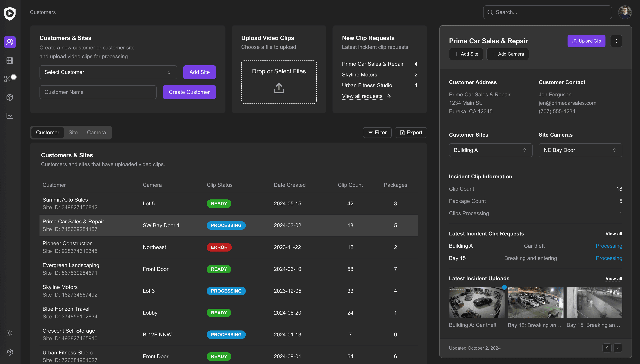This screenshot has height=364, width=640.
Task: Expand the Select Customer dropdown
Action: (108, 72)
